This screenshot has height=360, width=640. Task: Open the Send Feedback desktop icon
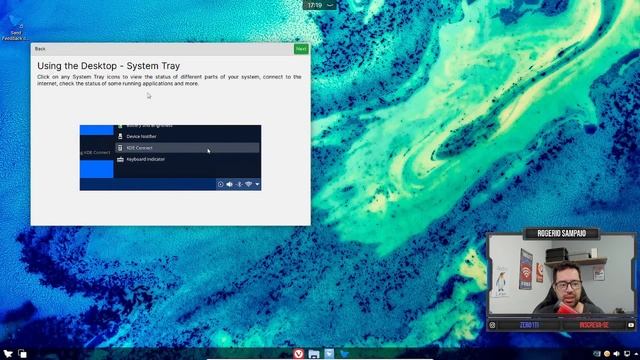point(15,28)
